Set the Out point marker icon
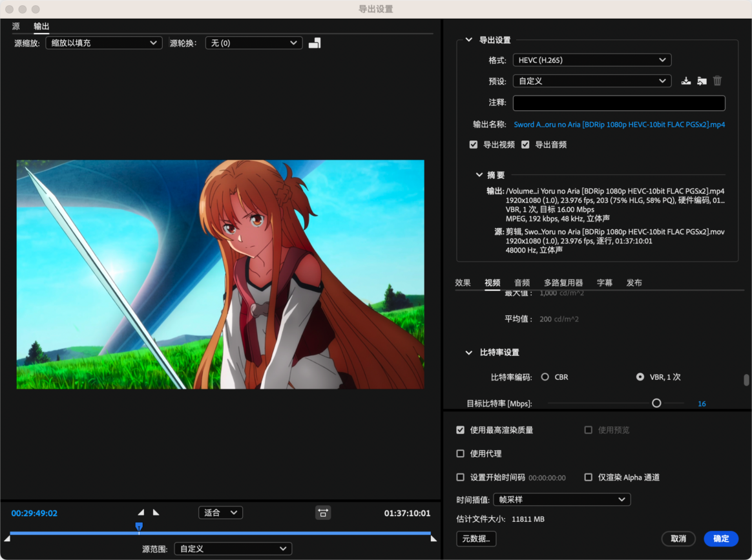This screenshot has width=752, height=560. (x=156, y=513)
